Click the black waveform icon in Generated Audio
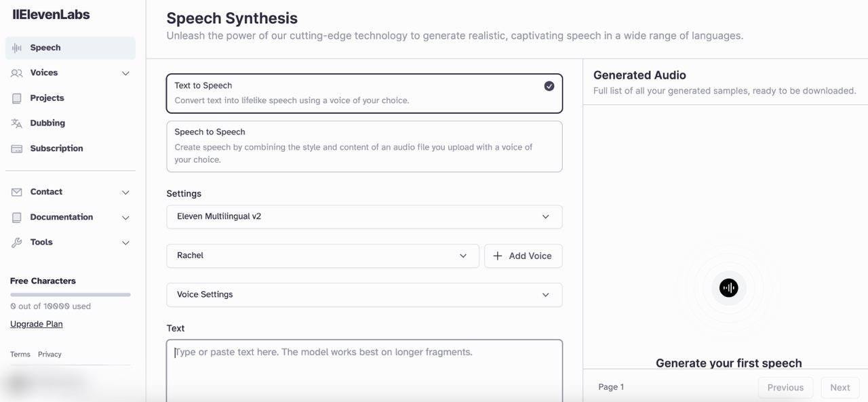 click(x=729, y=287)
